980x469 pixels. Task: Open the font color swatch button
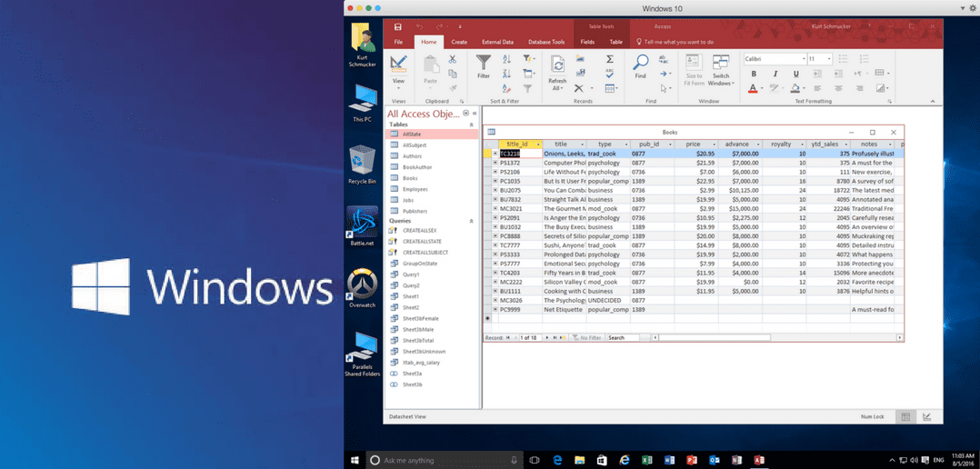752,89
